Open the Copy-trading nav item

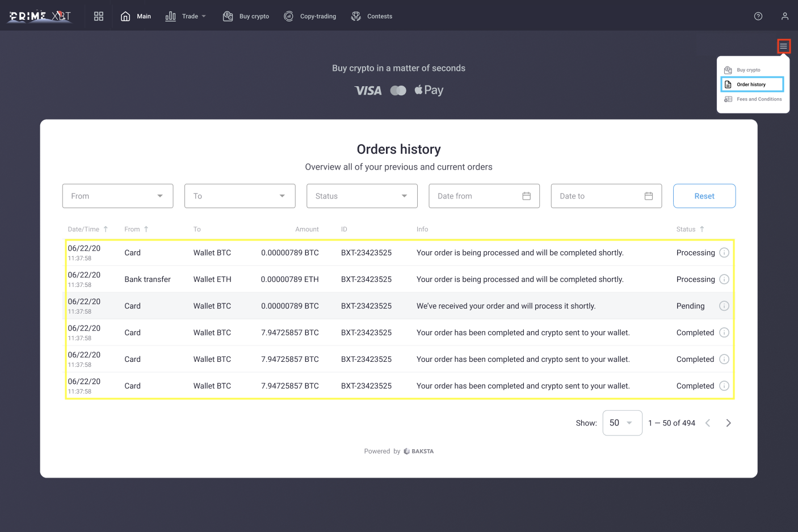pos(310,16)
